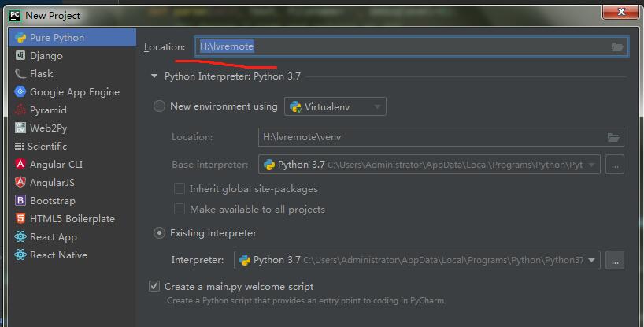Open Base interpreter dropdown
Image resolution: width=644 pixels, height=327 pixels.
[429, 165]
